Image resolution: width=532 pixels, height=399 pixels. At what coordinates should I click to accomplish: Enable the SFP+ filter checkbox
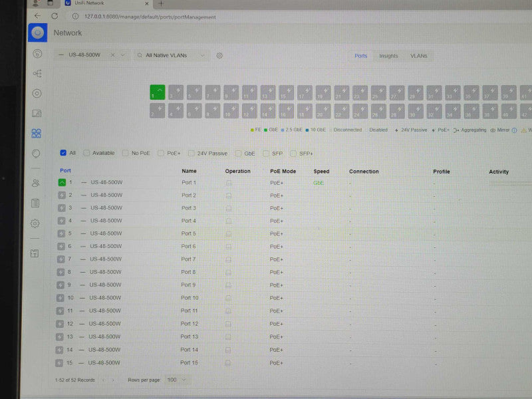293,154
